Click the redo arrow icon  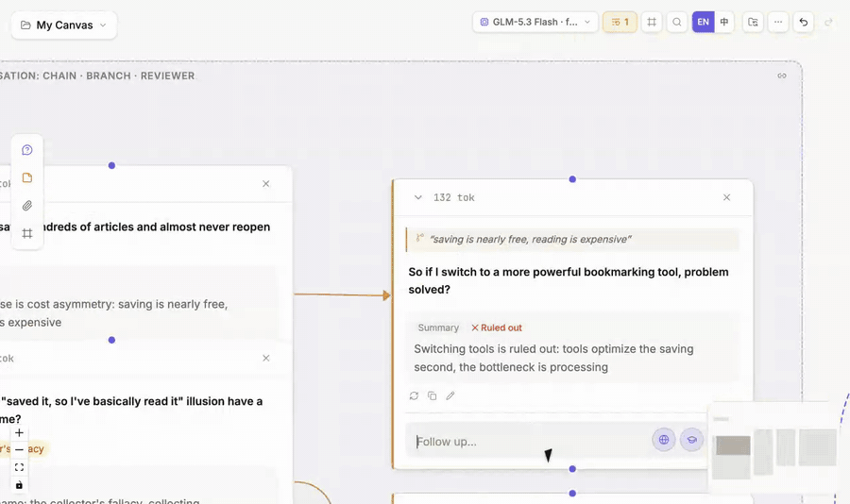coord(828,23)
